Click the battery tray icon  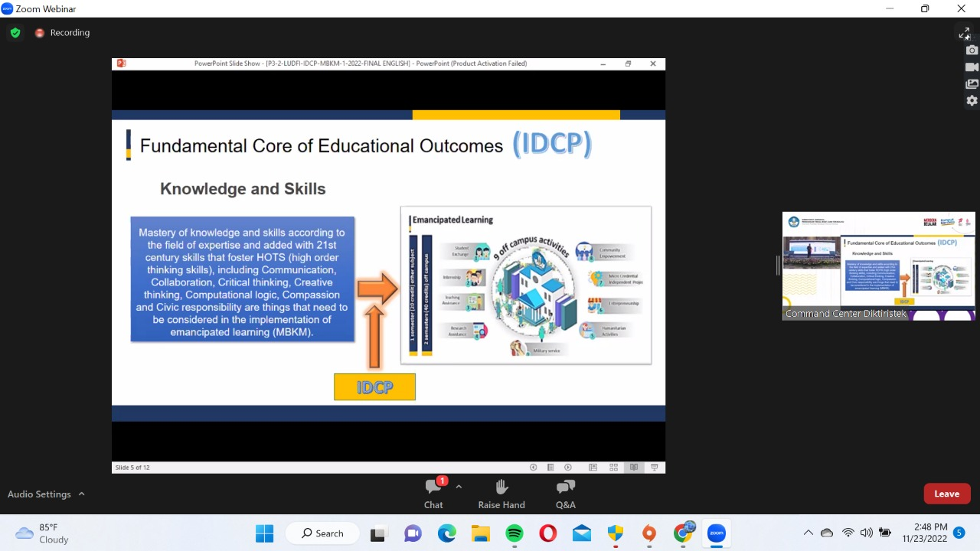(x=885, y=533)
